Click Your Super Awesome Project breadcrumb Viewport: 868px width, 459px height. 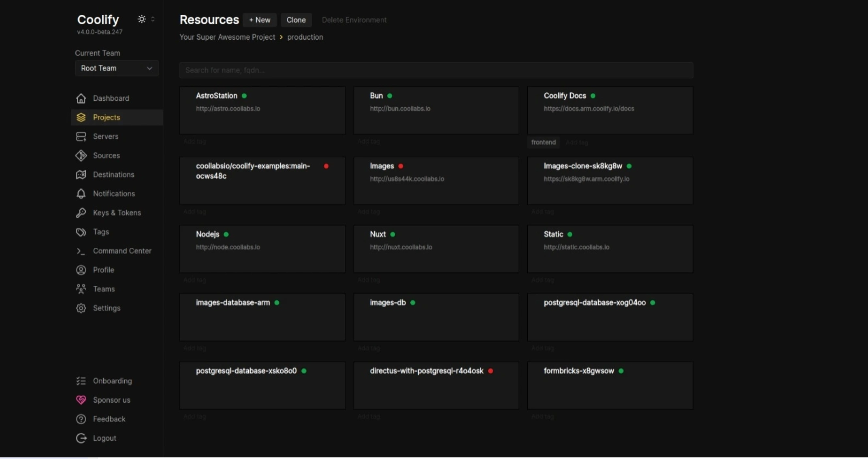[x=227, y=37]
